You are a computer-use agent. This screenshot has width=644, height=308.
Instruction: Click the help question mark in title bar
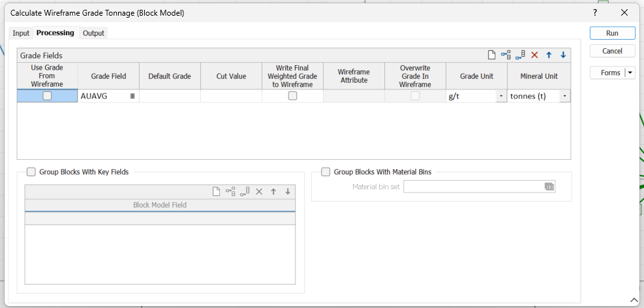pos(594,12)
